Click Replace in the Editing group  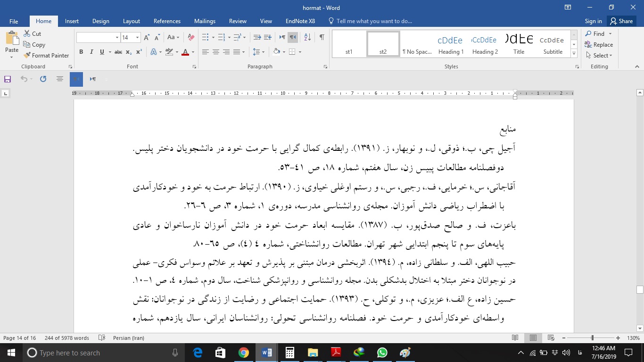click(599, 44)
